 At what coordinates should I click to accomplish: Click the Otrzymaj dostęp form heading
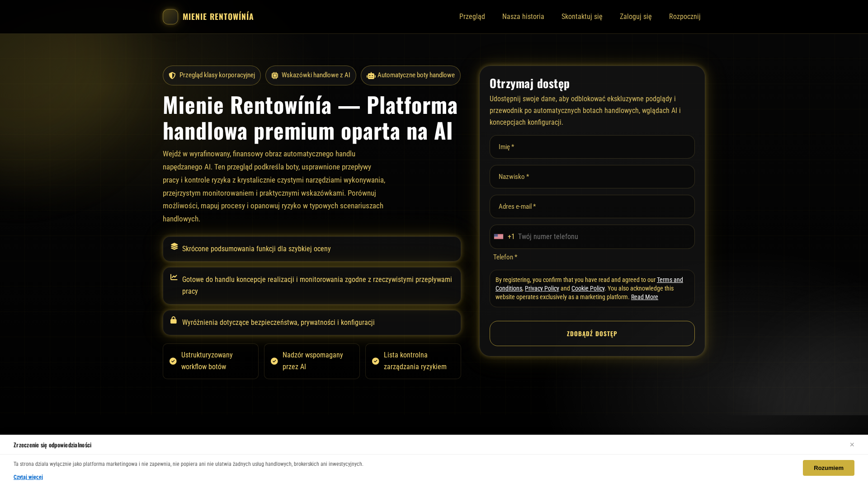[x=529, y=84]
